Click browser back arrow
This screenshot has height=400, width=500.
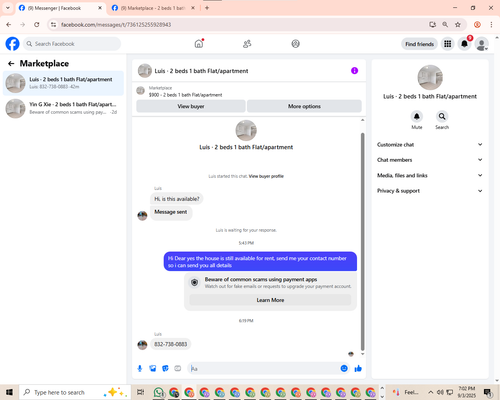pyautogui.click(x=9, y=24)
